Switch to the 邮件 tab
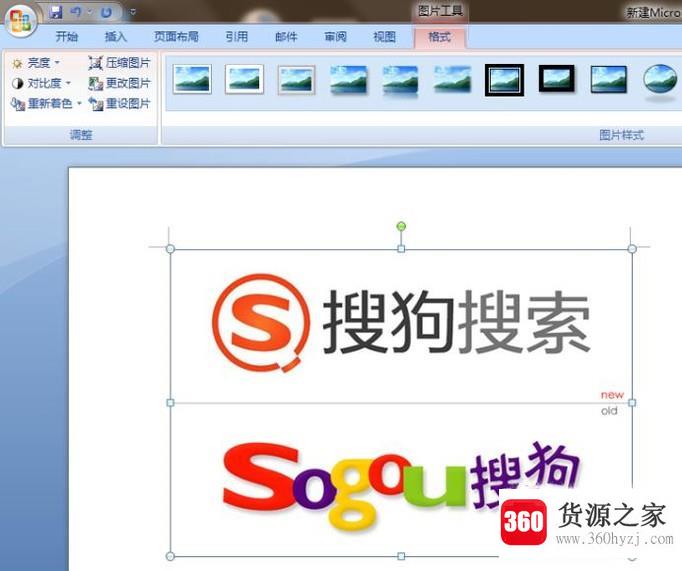Viewport: 682px width, 571px height. [x=286, y=37]
